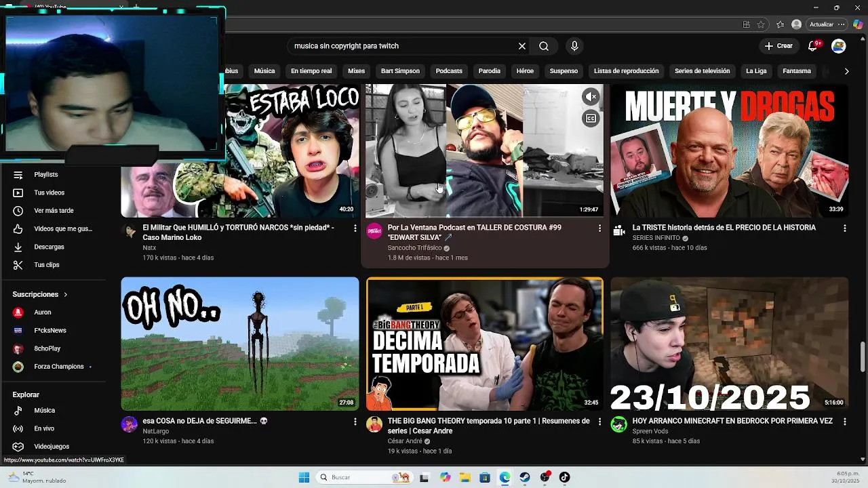Open options for El Militar Que HUMILLÓ video

coord(355,228)
